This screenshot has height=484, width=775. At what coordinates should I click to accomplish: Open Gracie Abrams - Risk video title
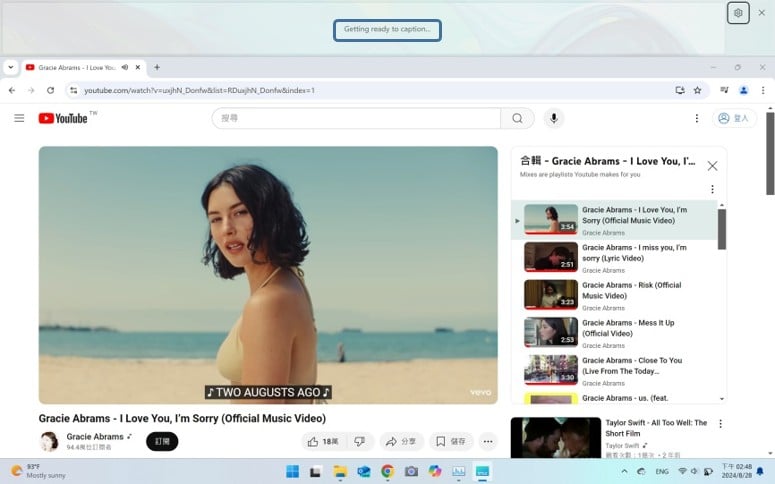(x=632, y=290)
